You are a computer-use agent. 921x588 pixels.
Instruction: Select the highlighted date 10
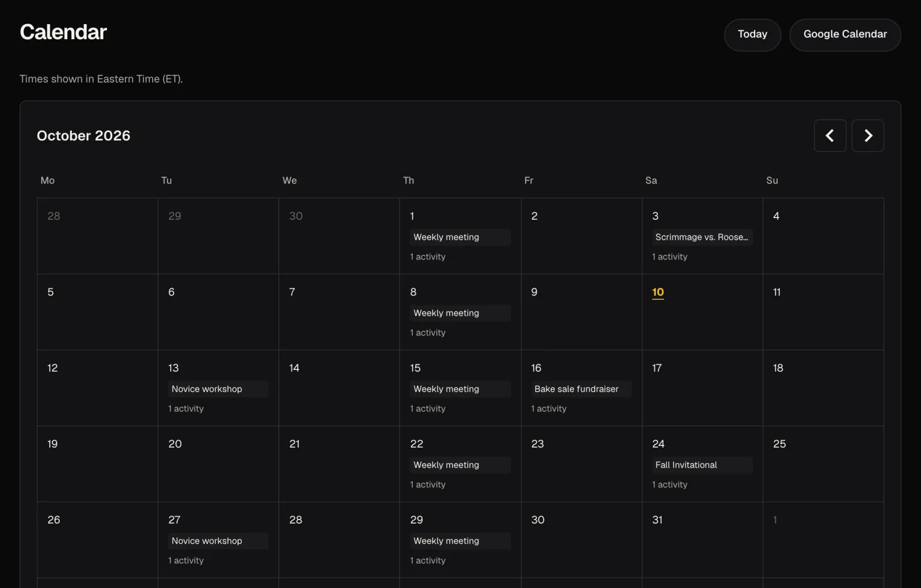tap(658, 292)
